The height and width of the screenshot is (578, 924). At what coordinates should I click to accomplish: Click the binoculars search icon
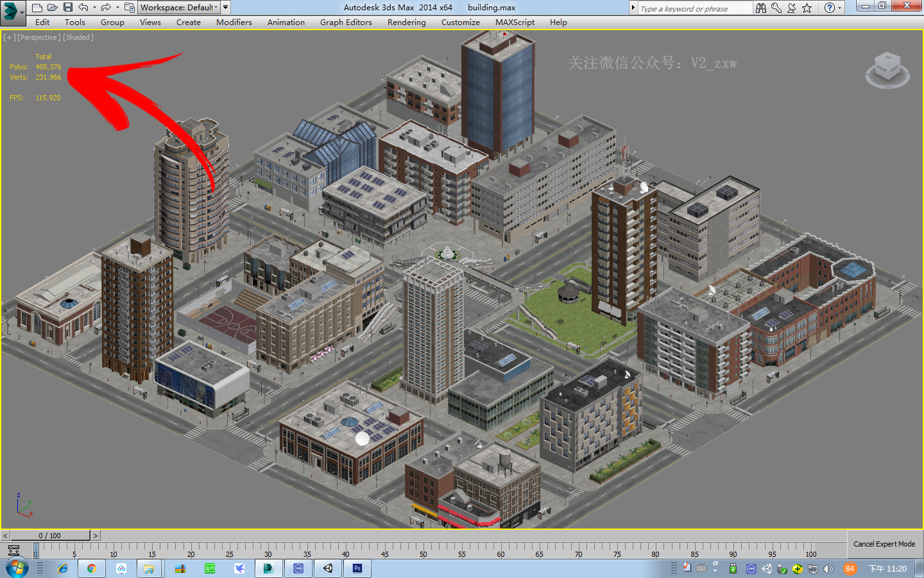pos(761,8)
